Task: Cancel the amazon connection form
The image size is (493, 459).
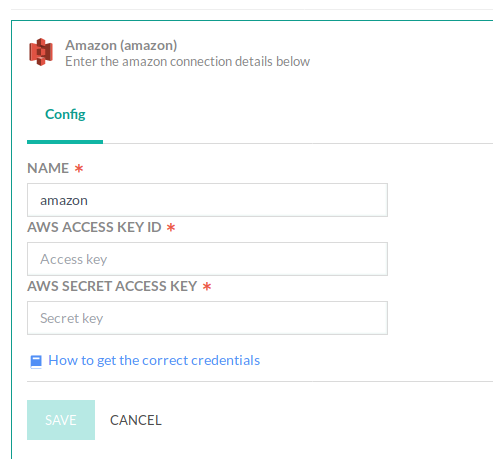Action: [136, 420]
